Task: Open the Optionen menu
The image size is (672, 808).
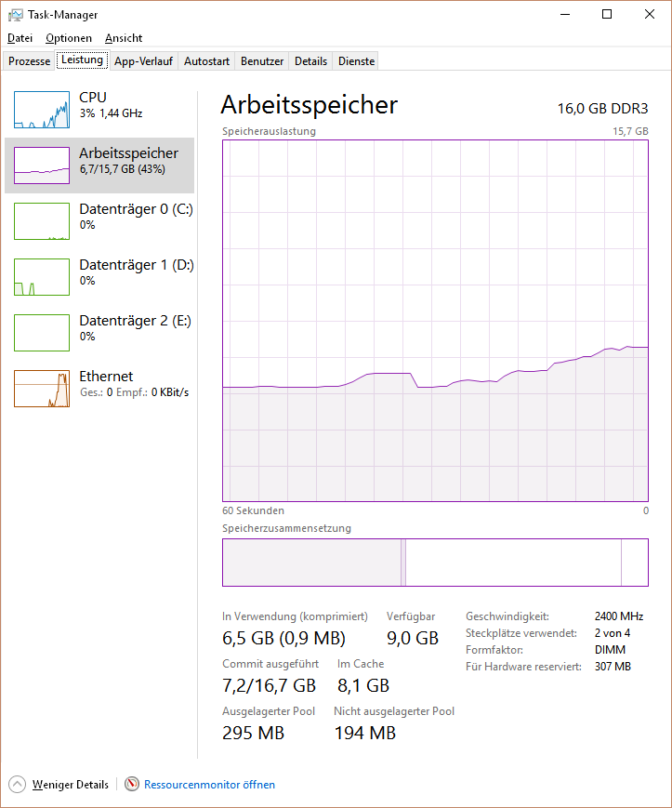Action: point(69,38)
